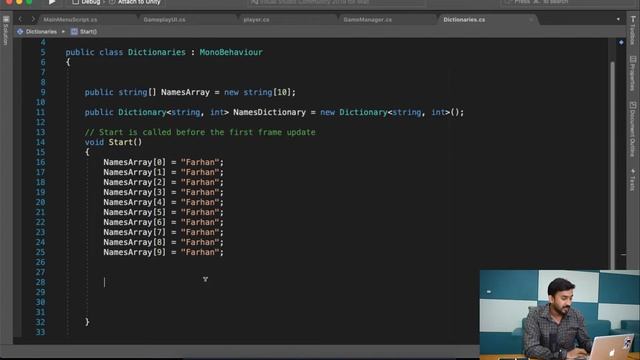Expand the Dictionaries breadcrumb dropdown arrow

(x=63, y=31)
